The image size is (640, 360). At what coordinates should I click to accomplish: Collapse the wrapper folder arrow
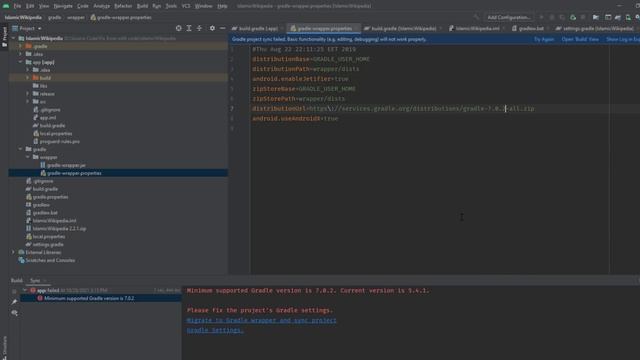(x=28, y=157)
